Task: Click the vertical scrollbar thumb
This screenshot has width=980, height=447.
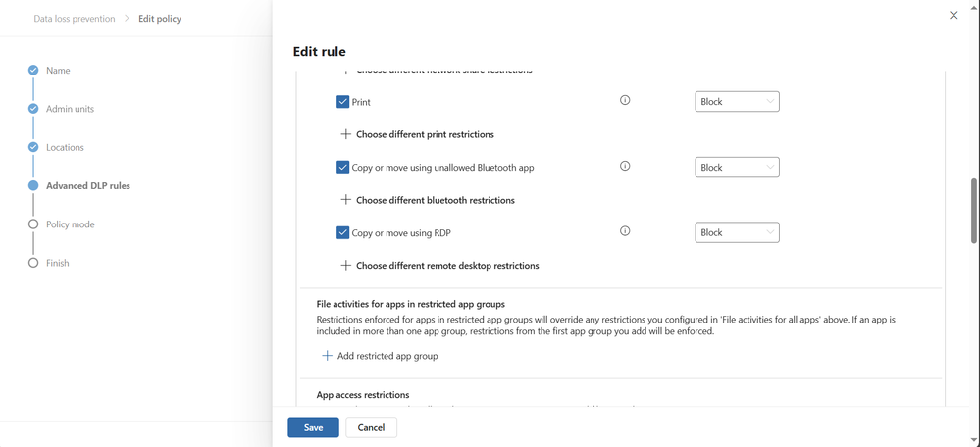Action: (x=973, y=211)
